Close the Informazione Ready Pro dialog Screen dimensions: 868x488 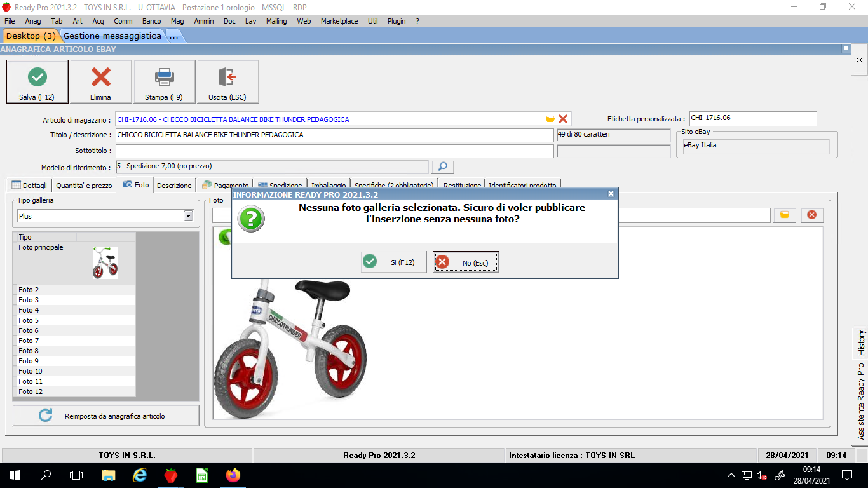pos(611,194)
